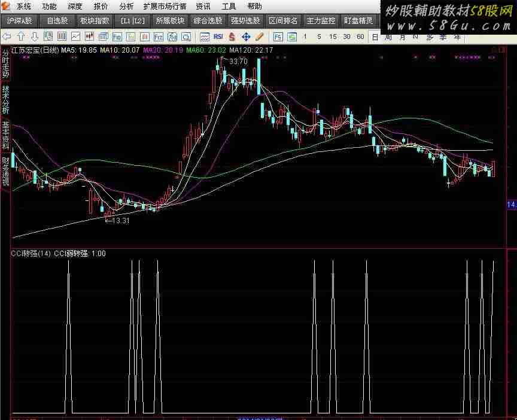Click the red dollar sign icon
The height and width of the screenshot is (420, 517).
click(232, 37)
